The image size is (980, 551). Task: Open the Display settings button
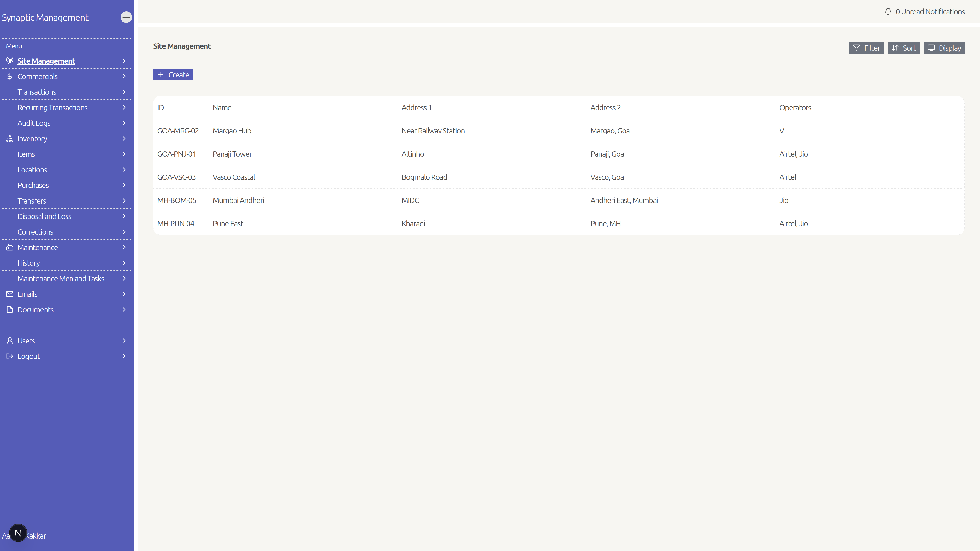[944, 48]
